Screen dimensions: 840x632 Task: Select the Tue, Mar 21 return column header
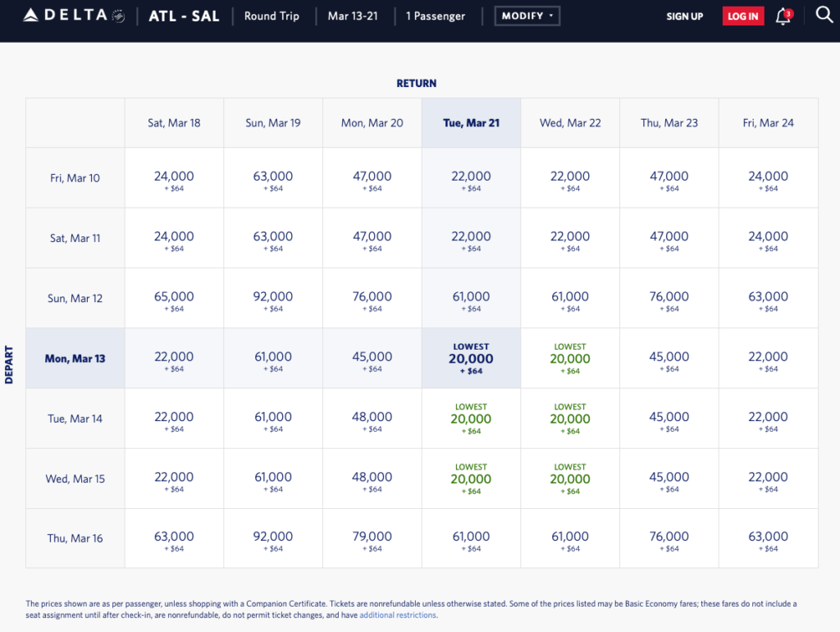(471, 123)
